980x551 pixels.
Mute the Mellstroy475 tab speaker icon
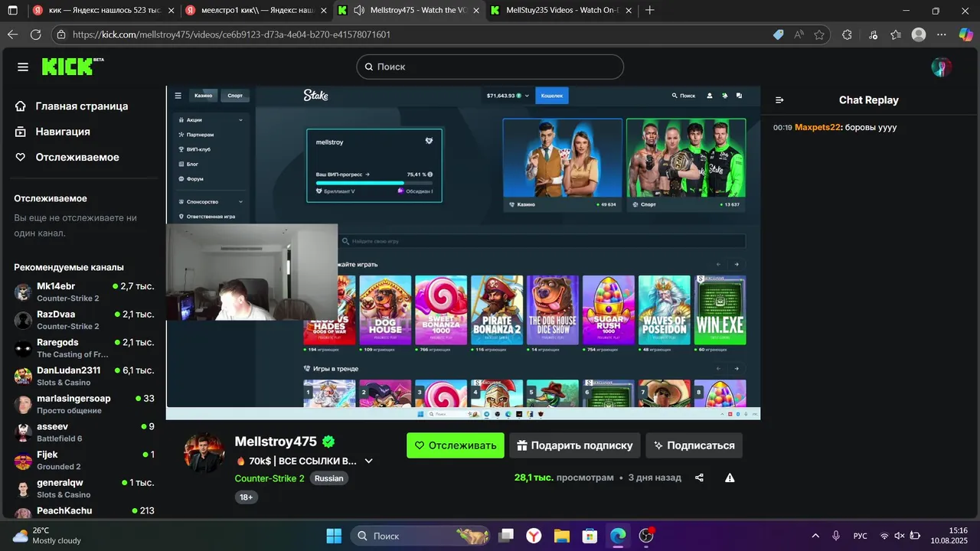pos(358,11)
